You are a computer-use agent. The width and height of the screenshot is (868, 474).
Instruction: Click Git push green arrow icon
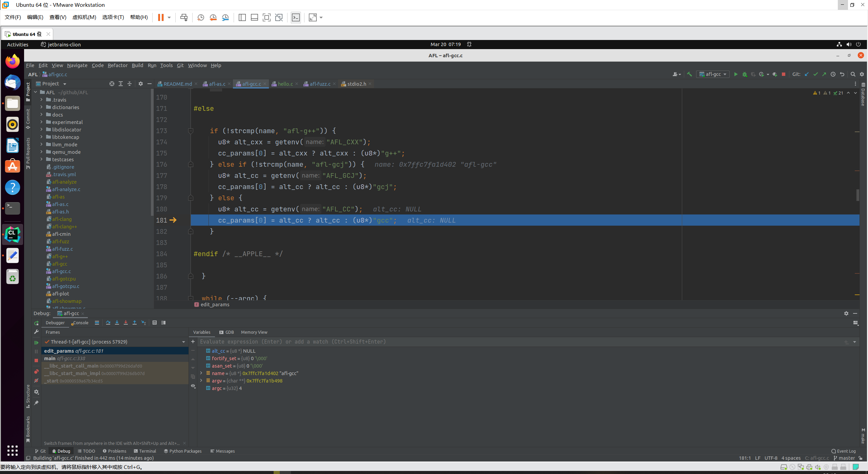point(824,74)
